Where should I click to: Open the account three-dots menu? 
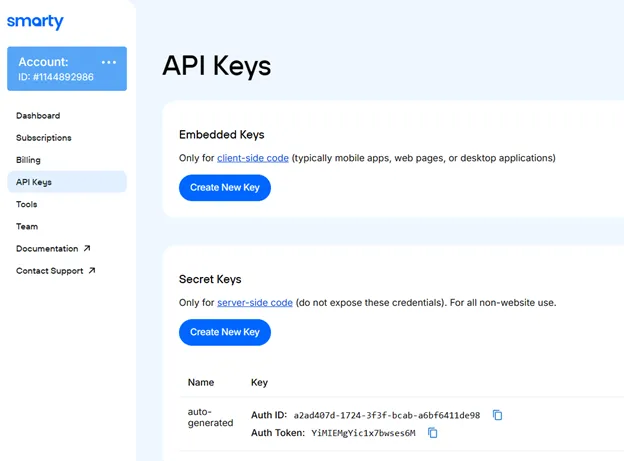pyautogui.click(x=109, y=62)
